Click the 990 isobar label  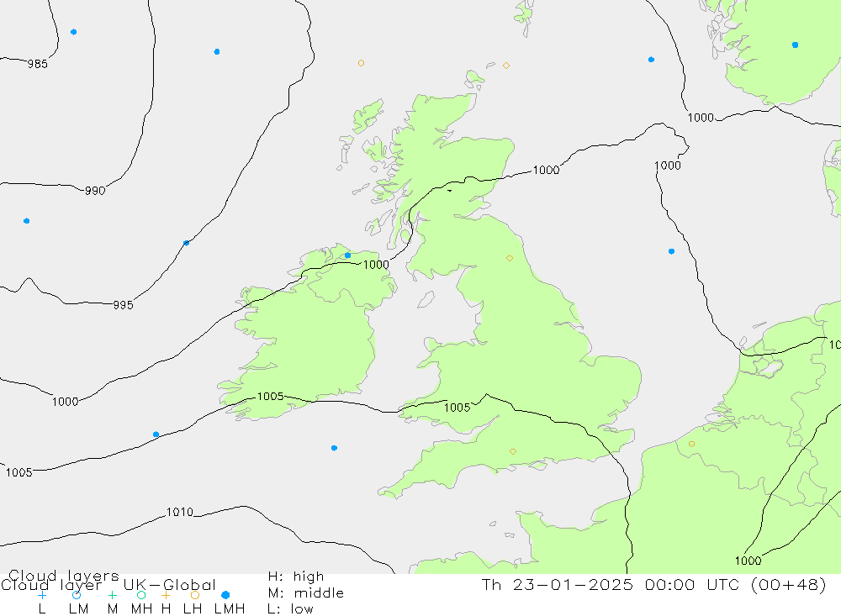click(x=95, y=190)
